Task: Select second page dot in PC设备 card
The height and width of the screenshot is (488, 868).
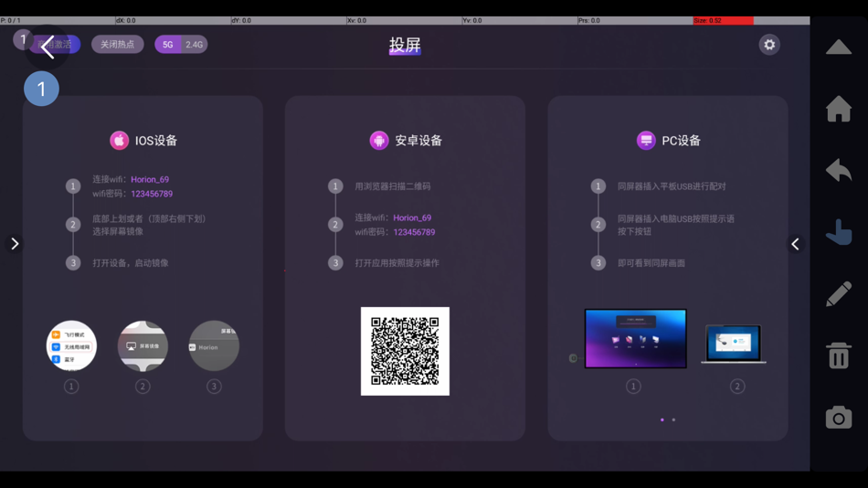Action: 673,419
